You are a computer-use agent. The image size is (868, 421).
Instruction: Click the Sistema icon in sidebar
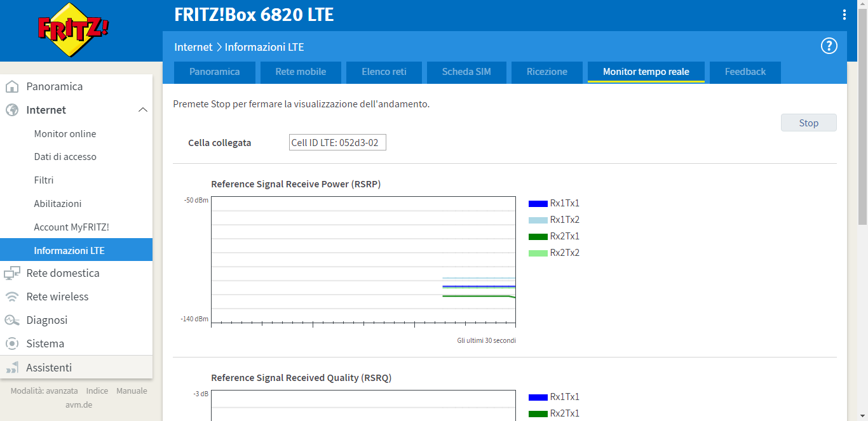[x=12, y=344]
